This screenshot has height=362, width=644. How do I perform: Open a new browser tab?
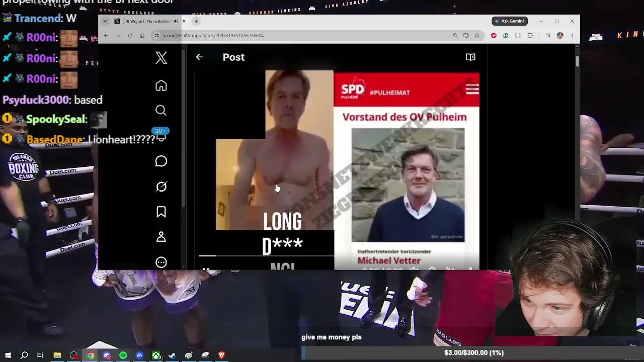pyautogui.click(x=196, y=21)
